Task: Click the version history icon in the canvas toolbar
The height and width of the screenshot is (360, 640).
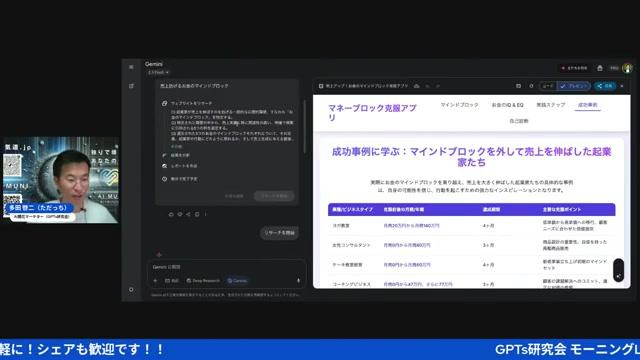Action: coord(531,86)
